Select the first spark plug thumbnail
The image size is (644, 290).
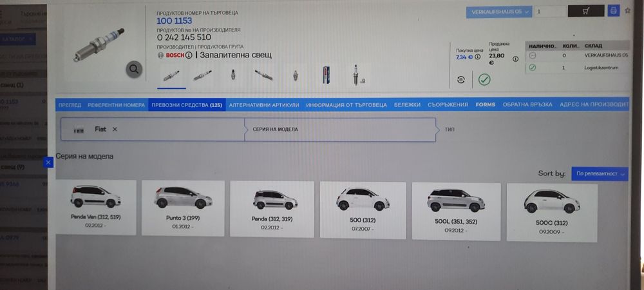tap(171, 76)
